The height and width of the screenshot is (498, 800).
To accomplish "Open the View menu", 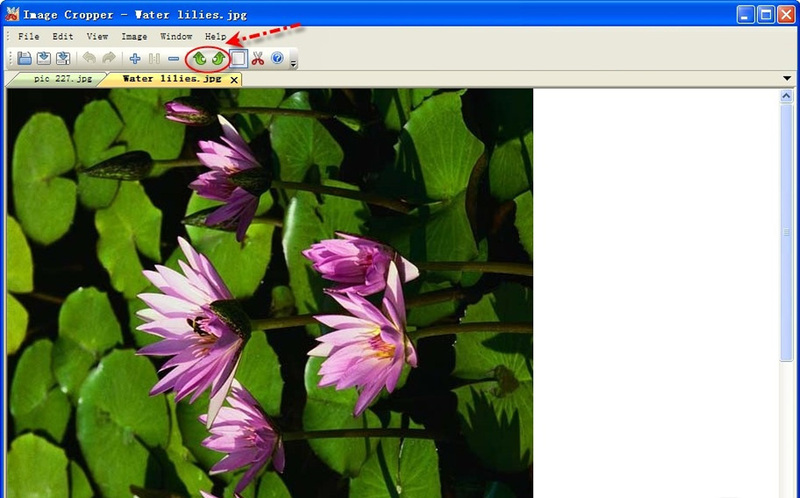I will point(97,36).
